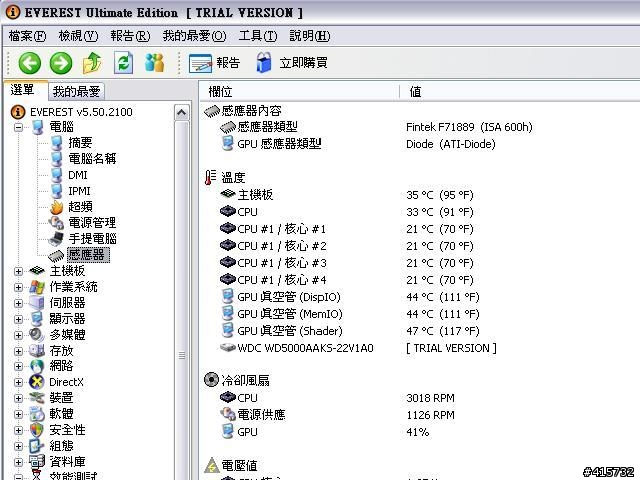Viewport: 640px width, 480px height.
Task: Expand the 主機板 node
Action: (18, 271)
